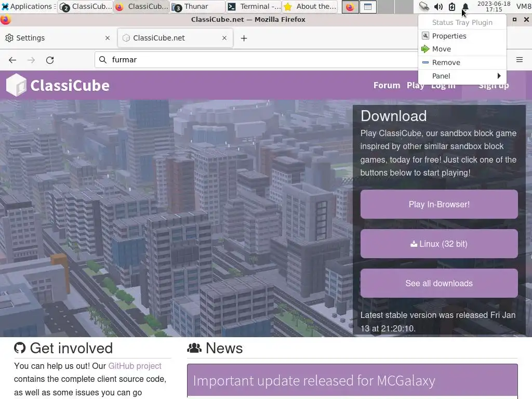Click the Status Tray Plugin menu header
Viewport: 532px width, 399px height.
(462, 22)
